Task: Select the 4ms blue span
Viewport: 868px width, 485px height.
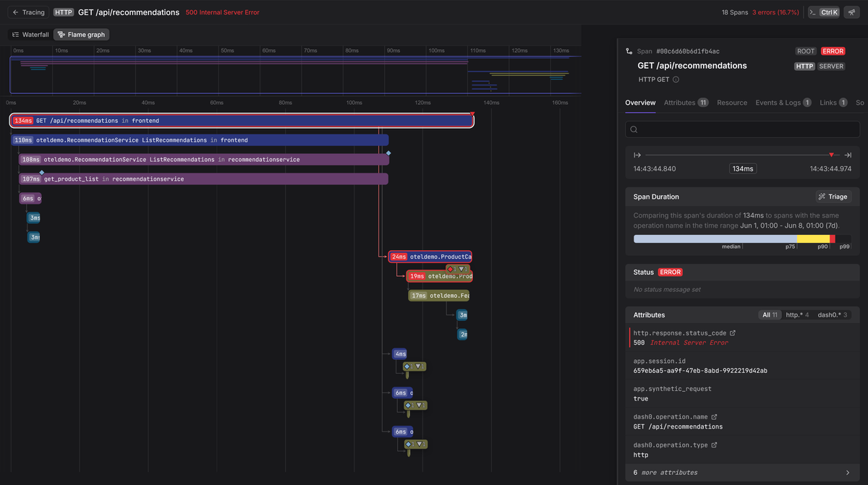Action: click(x=399, y=354)
